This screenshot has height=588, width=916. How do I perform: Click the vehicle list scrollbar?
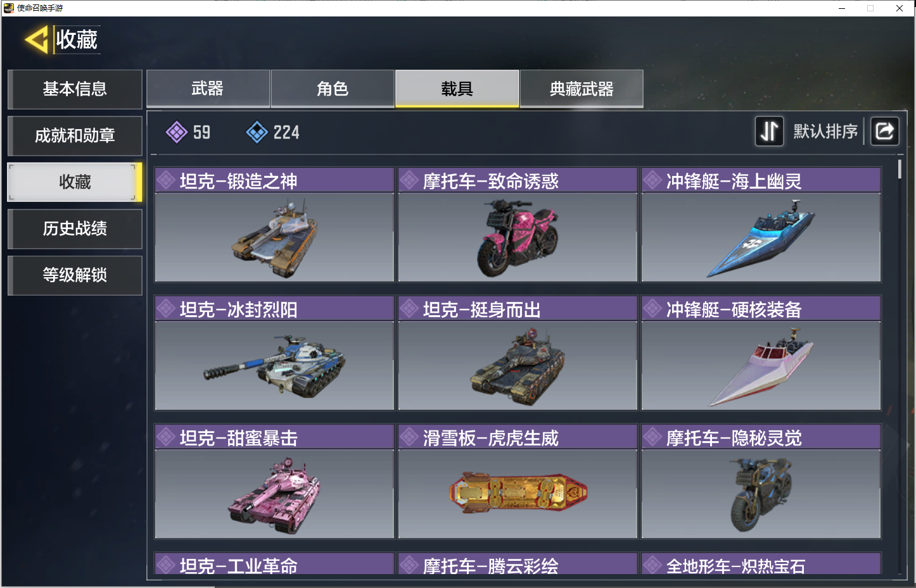900,169
